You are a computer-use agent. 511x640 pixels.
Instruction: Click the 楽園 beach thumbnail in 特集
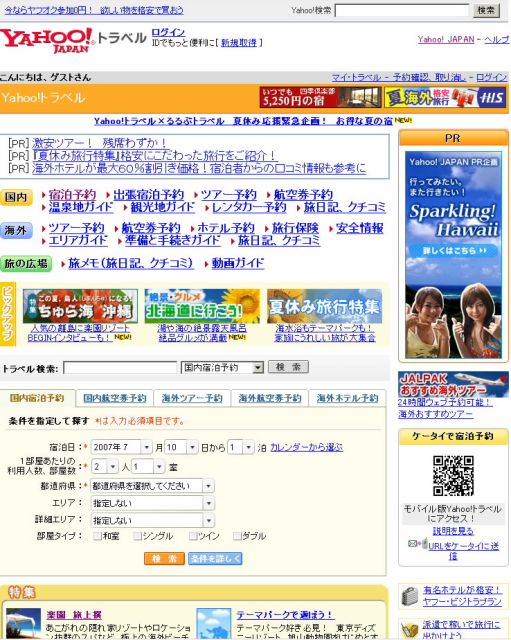[x=23, y=624]
